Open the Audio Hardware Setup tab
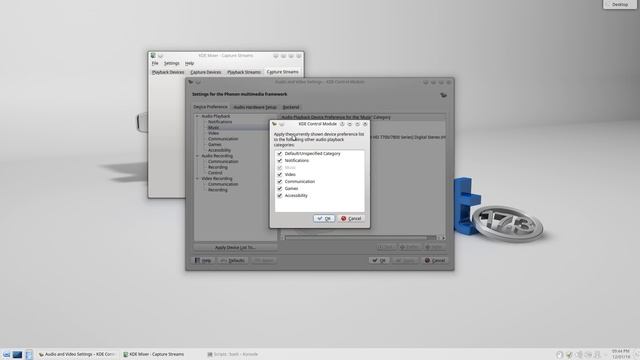The height and width of the screenshot is (360, 640). 255,107
